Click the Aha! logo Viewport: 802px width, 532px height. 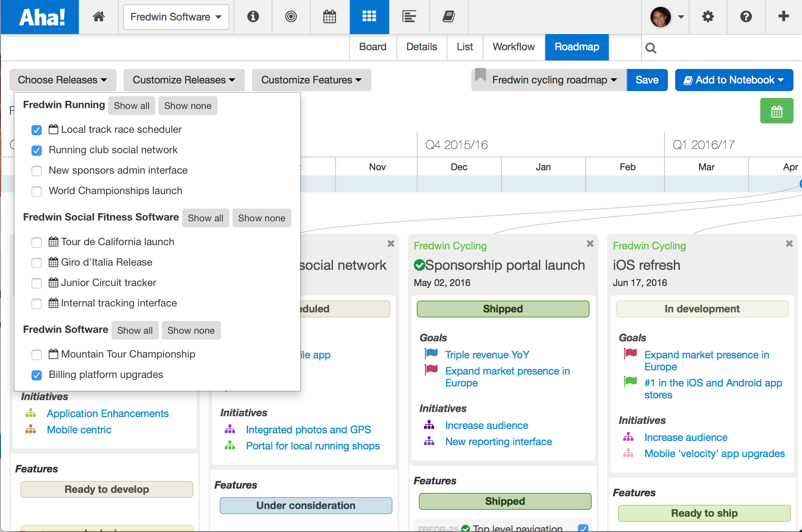(42, 17)
